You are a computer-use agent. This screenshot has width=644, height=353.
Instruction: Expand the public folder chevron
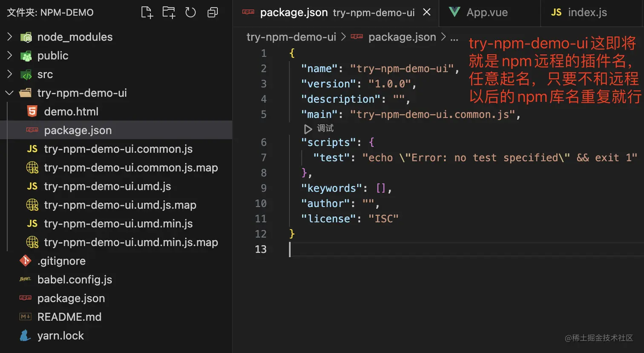coord(9,56)
